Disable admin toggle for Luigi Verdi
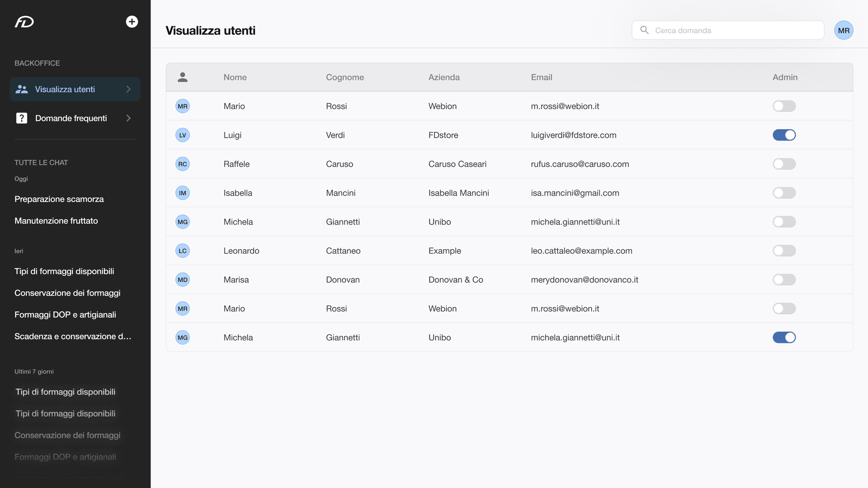Screen dimensions: 868x488 click(x=784, y=135)
